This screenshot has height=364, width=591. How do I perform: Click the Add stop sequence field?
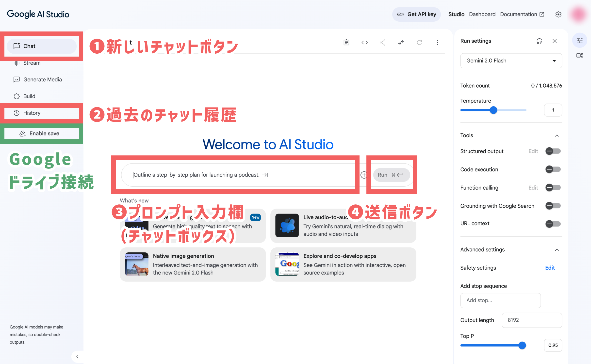pos(500,300)
